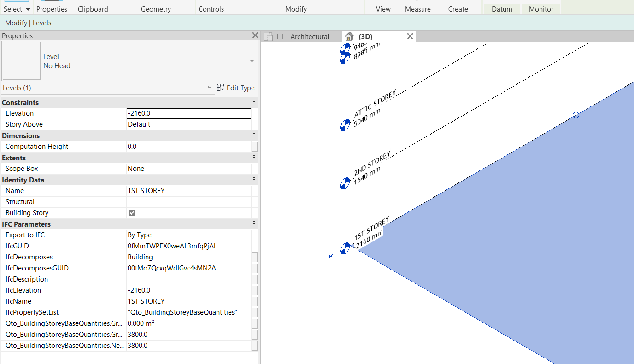Collapse the Constraints section

tap(253, 102)
